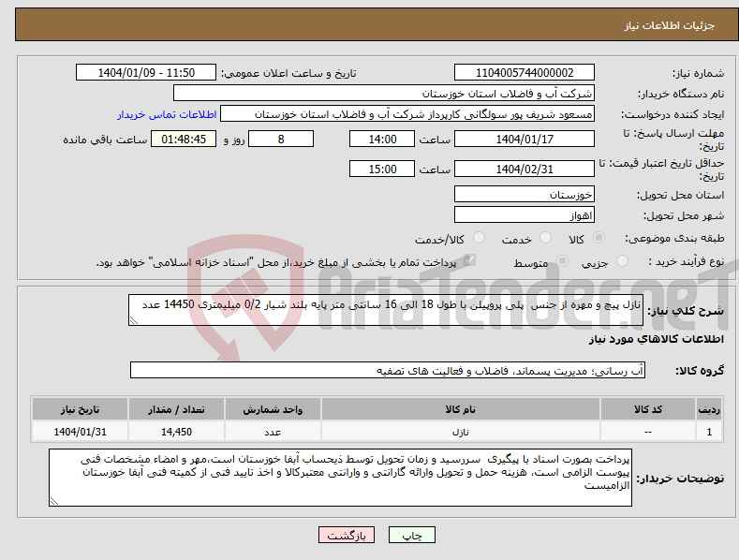
Task: Click the ردیف column header
Action: coord(709,409)
